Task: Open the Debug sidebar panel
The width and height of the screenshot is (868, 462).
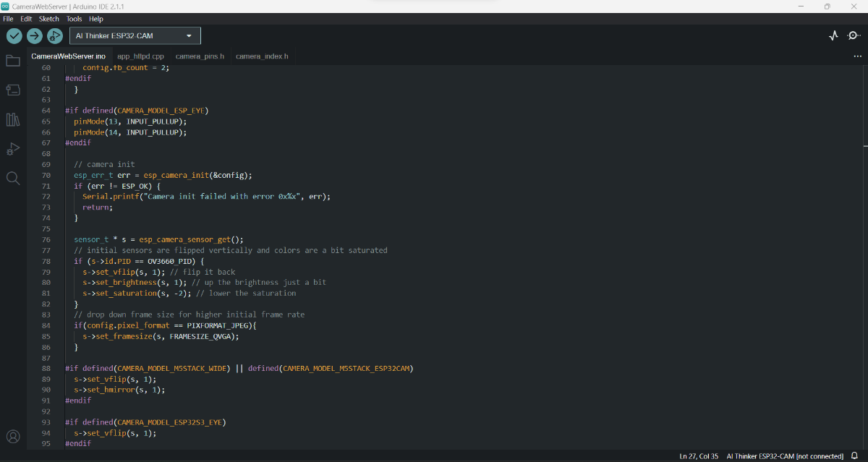Action: click(13, 149)
